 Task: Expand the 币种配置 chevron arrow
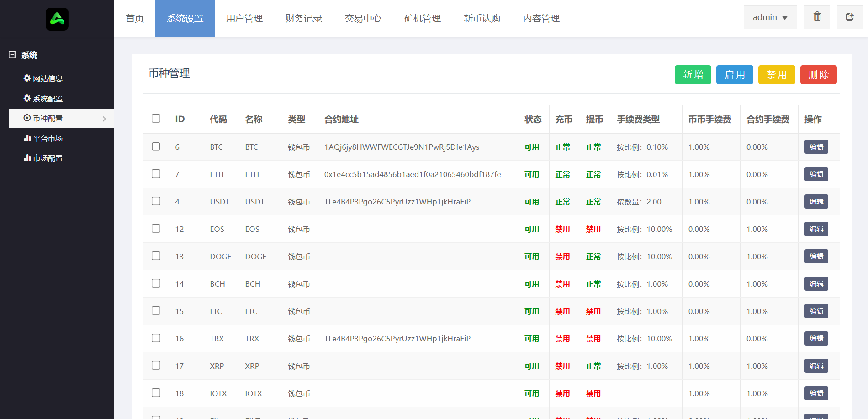click(104, 119)
